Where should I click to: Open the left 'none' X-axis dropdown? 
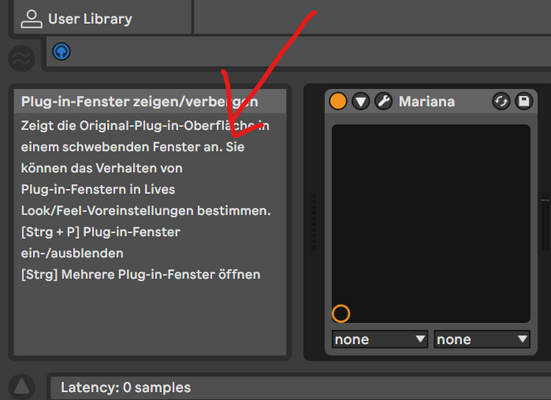[x=380, y=339]
